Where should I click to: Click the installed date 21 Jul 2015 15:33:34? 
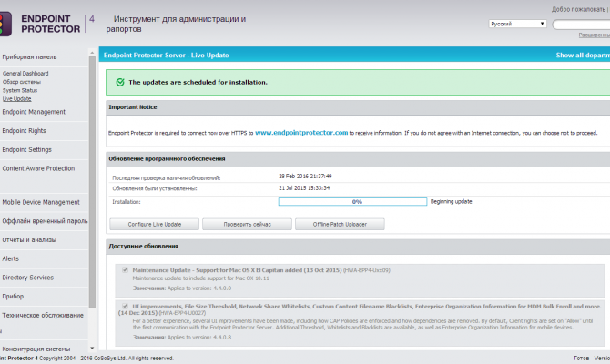304,187
